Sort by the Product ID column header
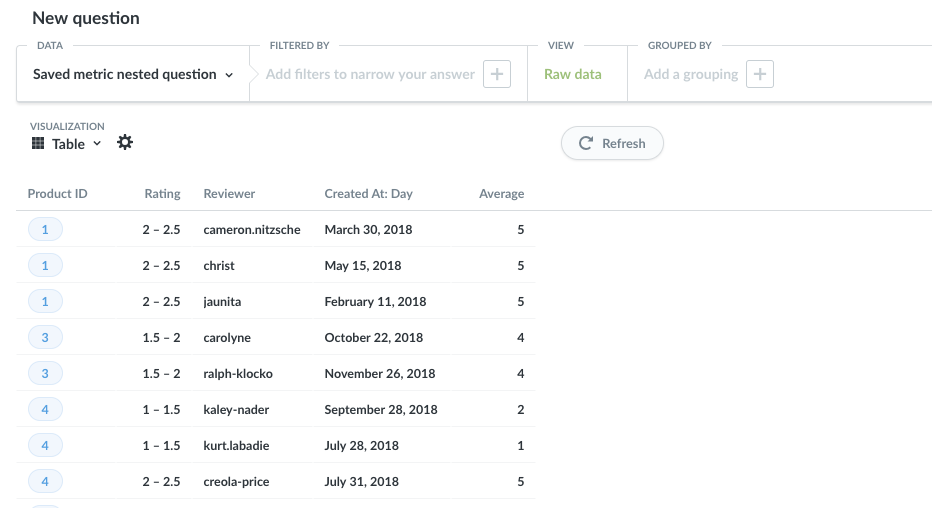The width and height of the screenshot is (932, 508). tap(57, 194)
